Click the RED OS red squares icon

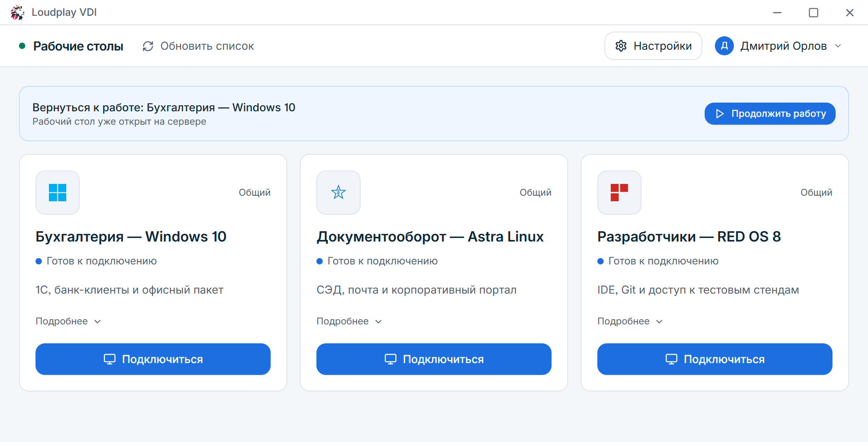619,193
